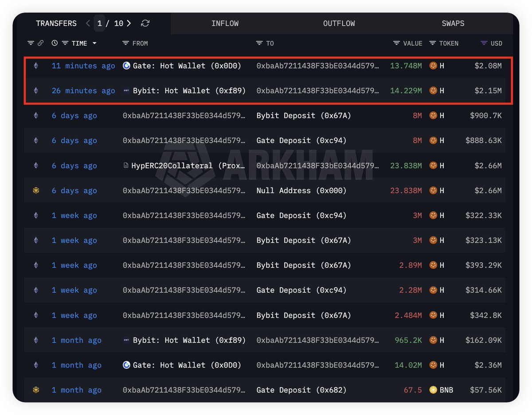Click the Ethereum chain icon in the $322.33K row
Image resolution: width=532 pixels, height=415 pixels.
coord(36,215)
